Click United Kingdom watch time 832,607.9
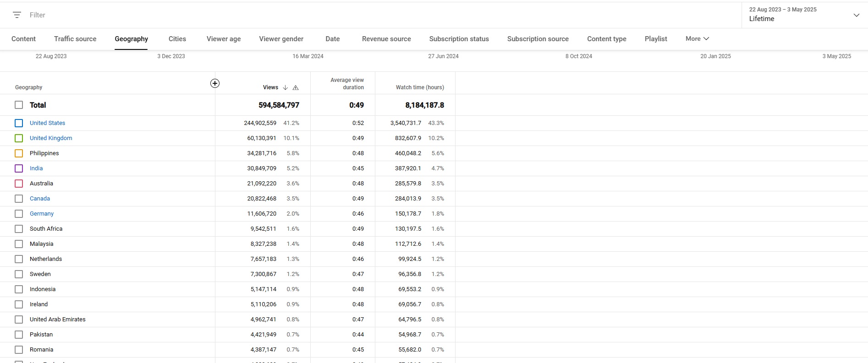Screen dimensions: 868x363 pos(408,138)
